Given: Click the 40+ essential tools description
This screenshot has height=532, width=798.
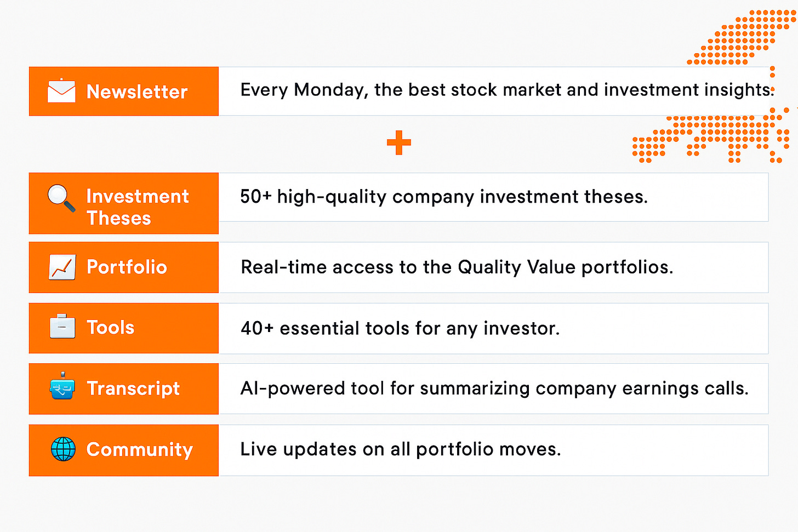Looking at the screenshot, I should click(x=400, y=328).
